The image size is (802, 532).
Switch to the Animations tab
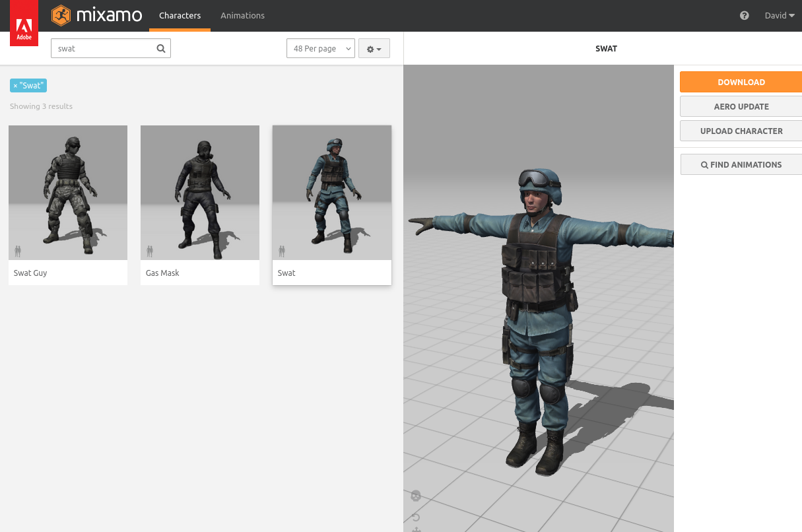[x=242, y=15]
